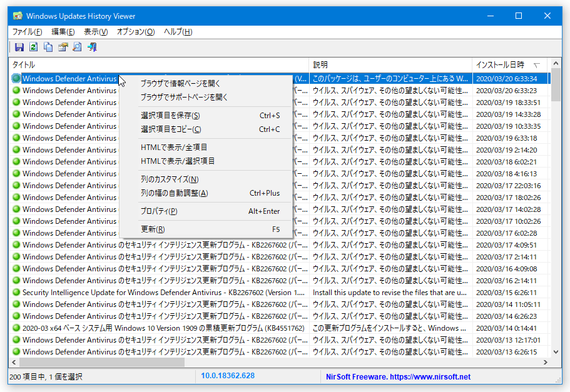Choose ブラウザでサポートページを開く from context menu

tap(206, 98)
